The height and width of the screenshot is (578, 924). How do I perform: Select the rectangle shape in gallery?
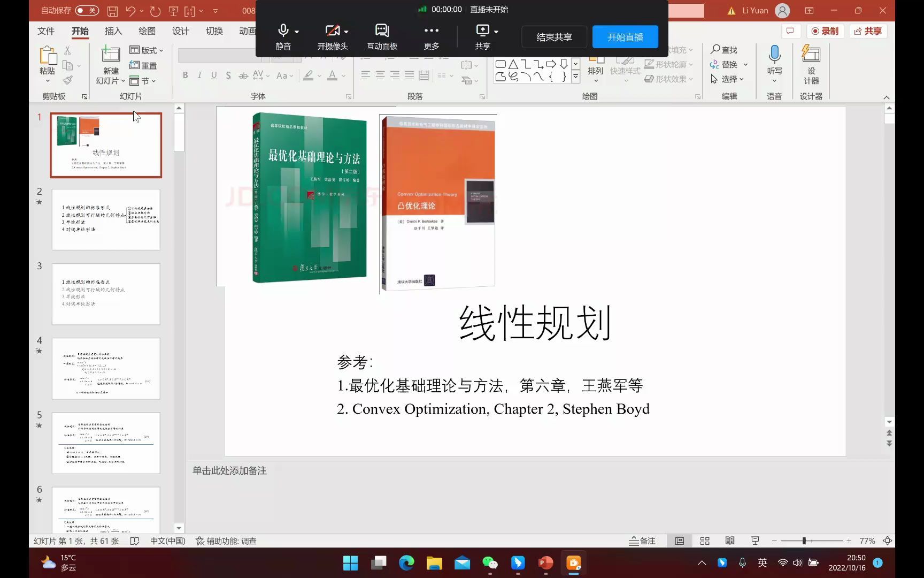click(500, 64)
